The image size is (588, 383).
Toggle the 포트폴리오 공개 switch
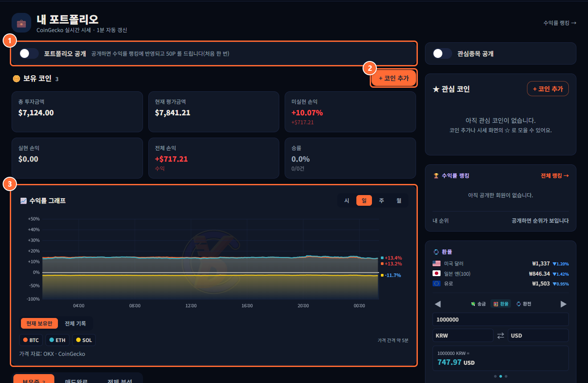point(29,53)
